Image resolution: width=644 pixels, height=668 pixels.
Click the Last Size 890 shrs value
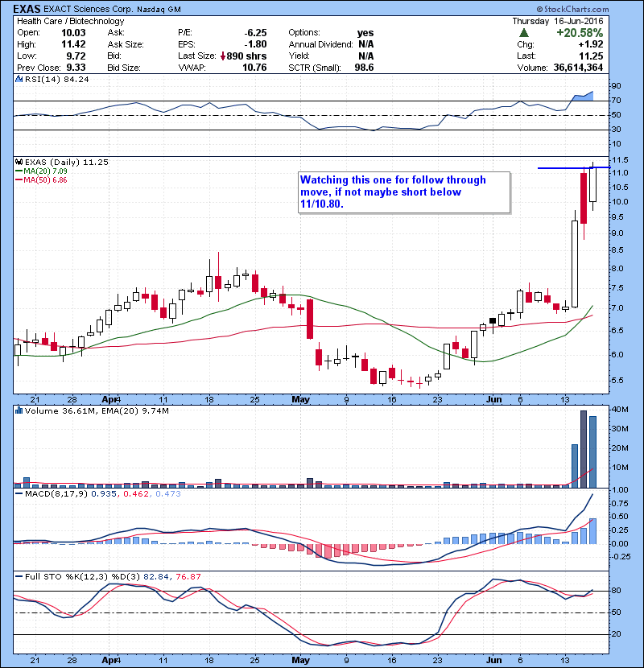(246, 56)
